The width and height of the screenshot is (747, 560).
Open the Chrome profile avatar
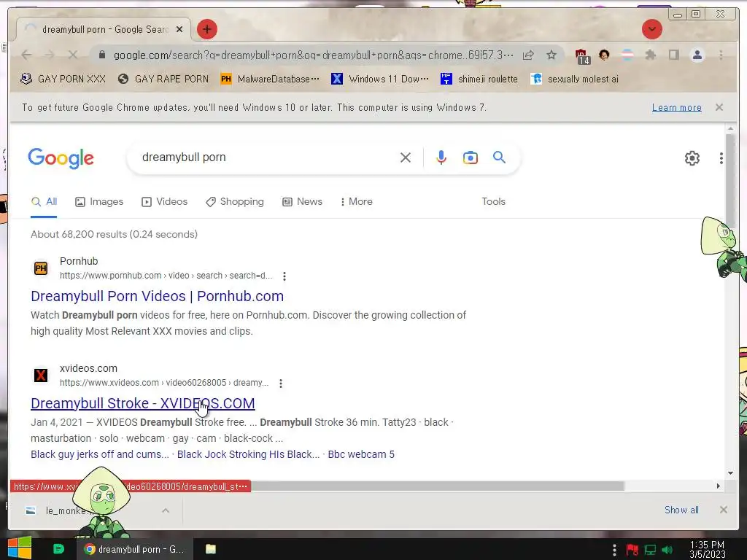(x=697, y=55)
